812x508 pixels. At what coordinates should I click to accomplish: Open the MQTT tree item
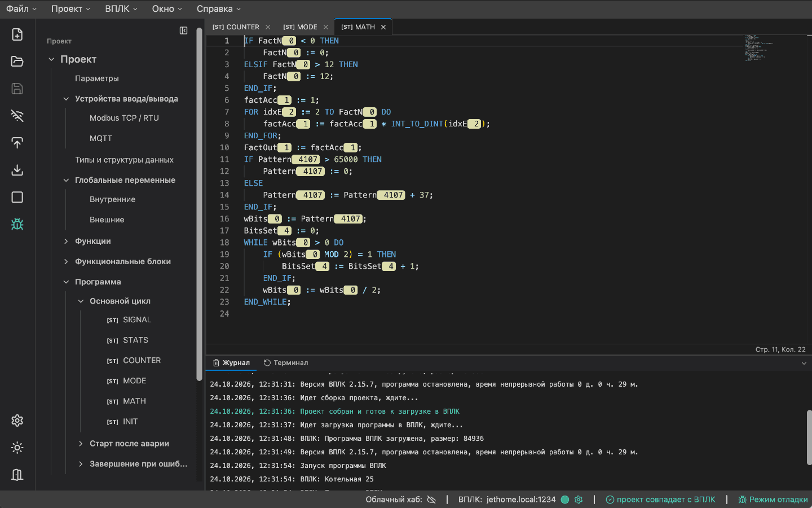(101, 138)
